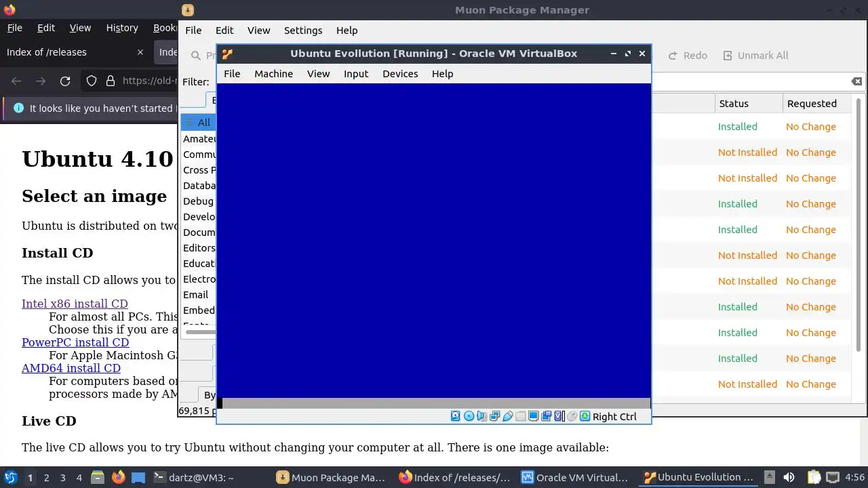868x488 pixels.
Task: Click the USB devices icon in VirtualBox status bar
Action: click(x=507, y=416)
